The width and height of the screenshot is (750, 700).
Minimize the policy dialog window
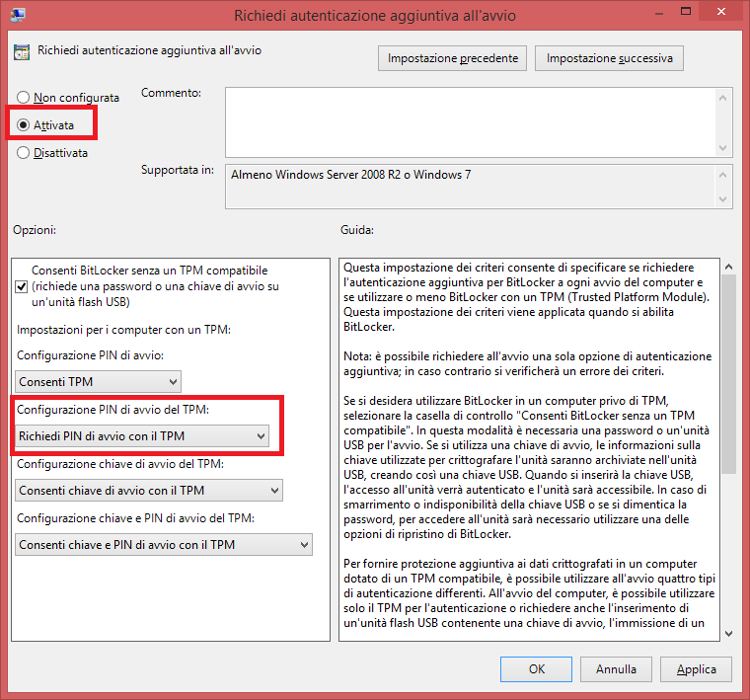(x=659, y=14)
